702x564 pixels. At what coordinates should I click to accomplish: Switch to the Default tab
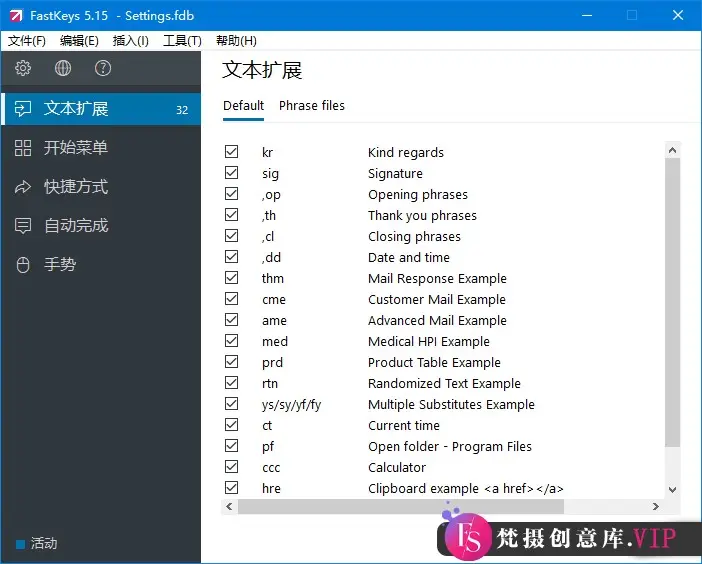tap(244, 106)
